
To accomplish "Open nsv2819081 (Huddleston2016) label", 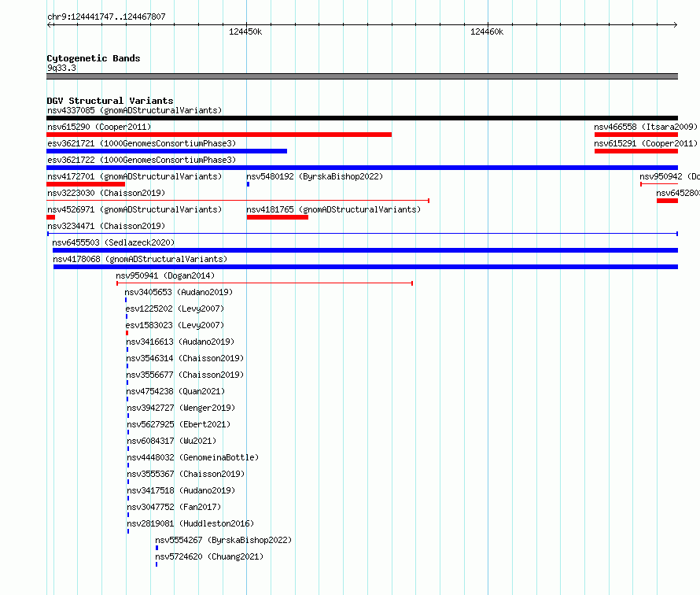I will (190, 523).
